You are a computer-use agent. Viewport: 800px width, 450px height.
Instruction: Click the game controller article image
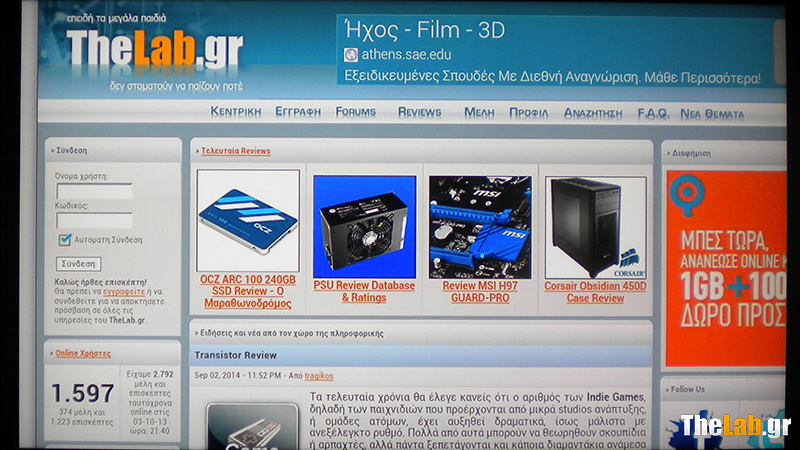pos(253,427)
